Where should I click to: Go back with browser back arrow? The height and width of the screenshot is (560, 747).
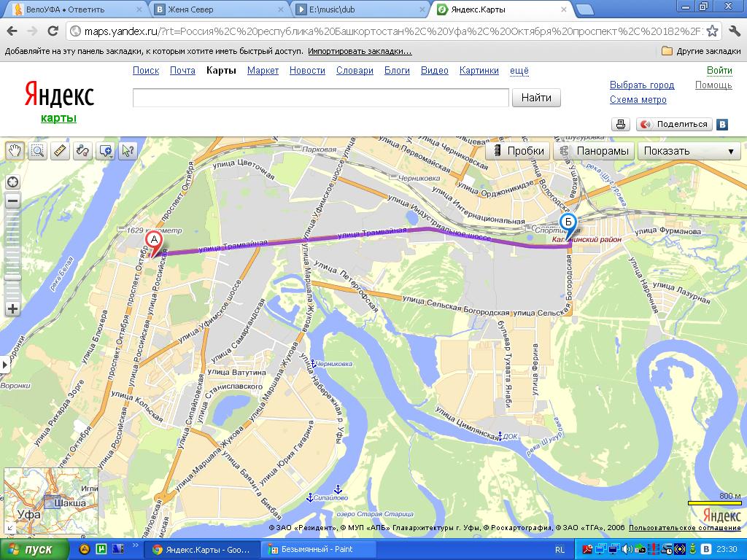pyautogui.click(x=12, y=31)
